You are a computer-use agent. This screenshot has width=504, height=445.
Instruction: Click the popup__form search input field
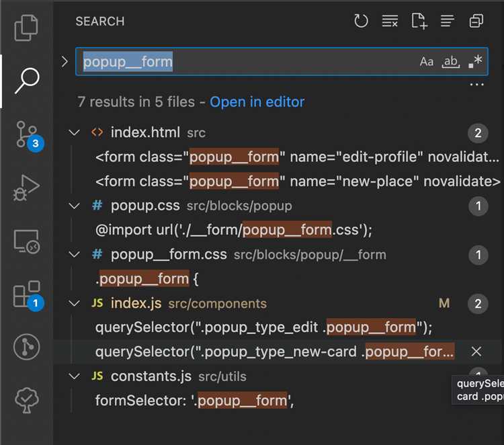[x=242, y=62]
